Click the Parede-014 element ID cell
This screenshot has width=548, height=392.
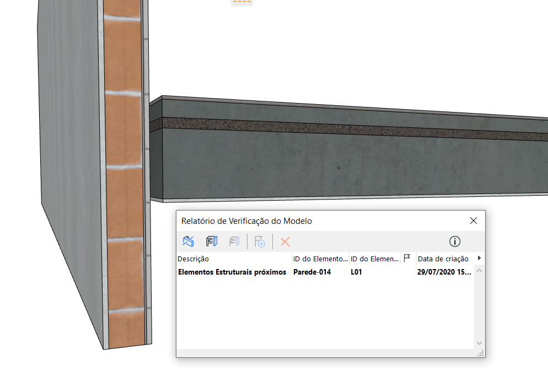coord(312,272)
